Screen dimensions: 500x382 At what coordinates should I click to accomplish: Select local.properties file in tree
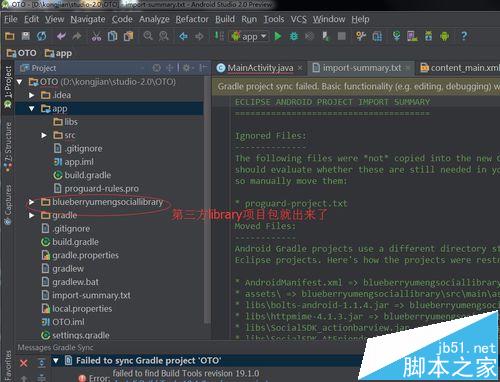point(77,308)
